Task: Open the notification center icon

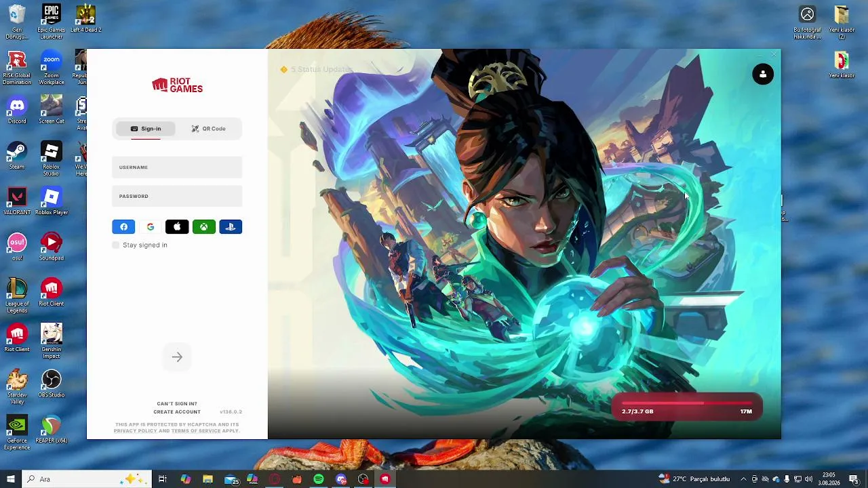Action: [854, 479]
